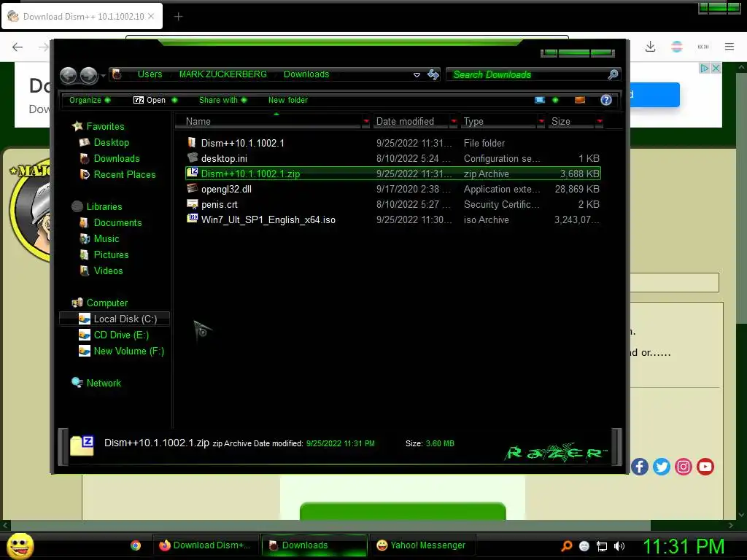Click MARK ZUCKERBERG in the breadcrumb
747x560 pixels.
(223, 74)
